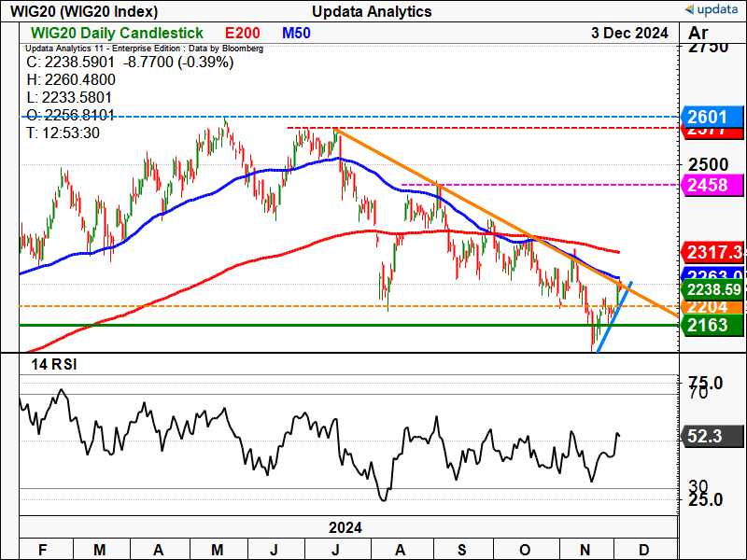Click the 'Updata Analytics' header text

(372, 11)
